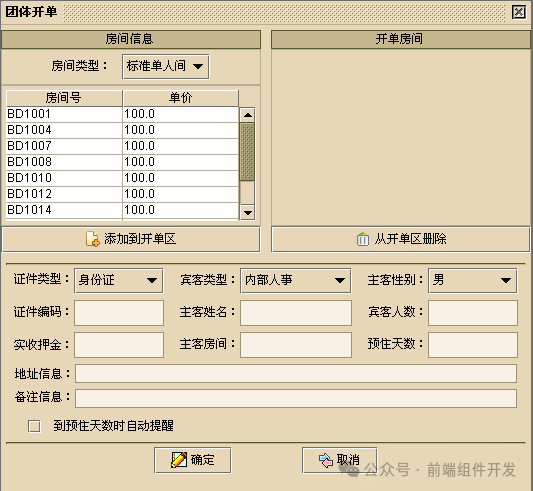Click the 宾客人数 input field

(473, 313)
